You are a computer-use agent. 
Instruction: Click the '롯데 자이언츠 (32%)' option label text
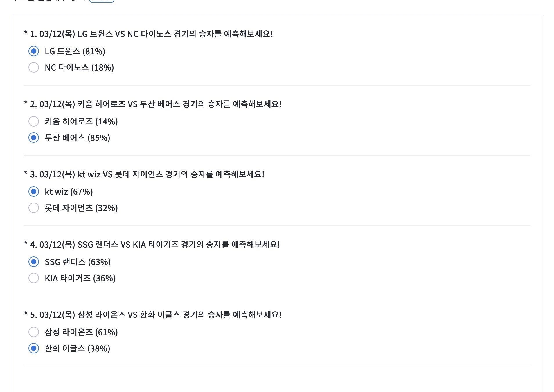(x=81, y=208)
